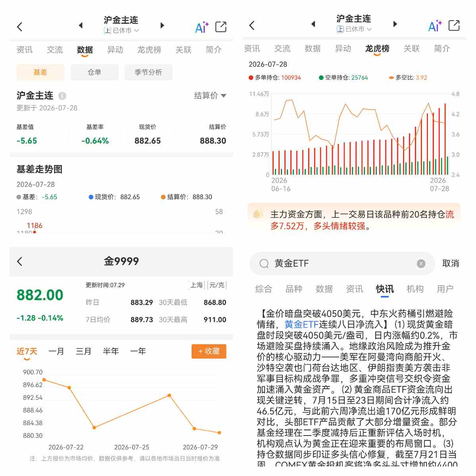
Task: Select the 基差 sub-tab button
Action: [x=40, y=72]
